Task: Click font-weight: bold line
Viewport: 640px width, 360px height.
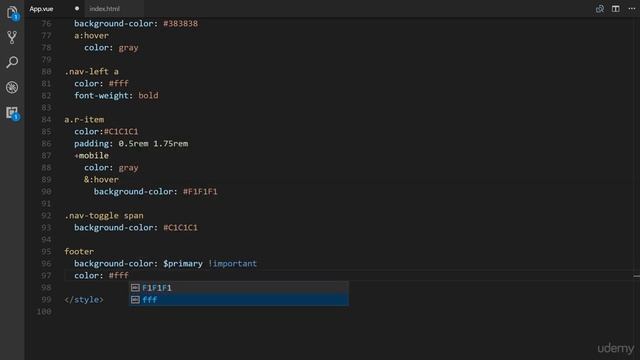Action: click(x=116, y=96)
